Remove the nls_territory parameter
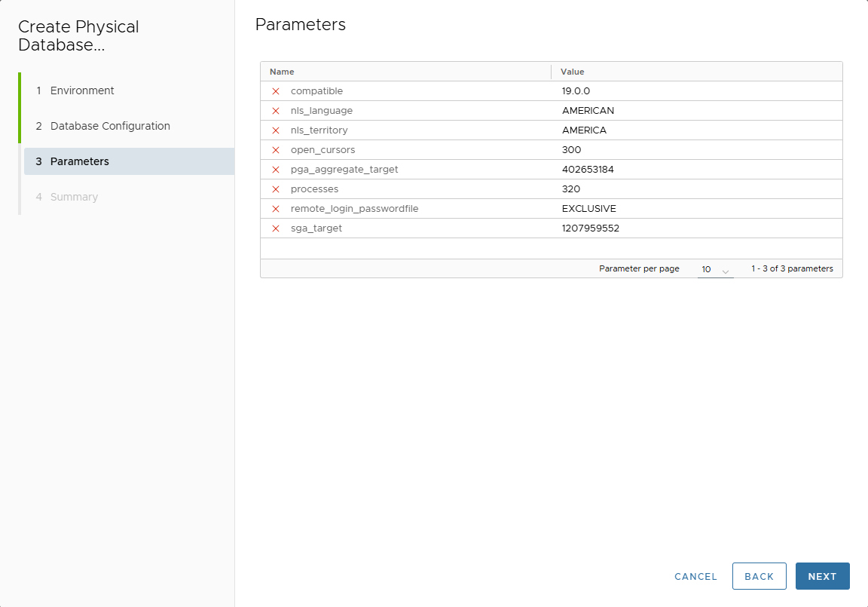Viewport: 868px width, 607px height. [x=276, y=130]
